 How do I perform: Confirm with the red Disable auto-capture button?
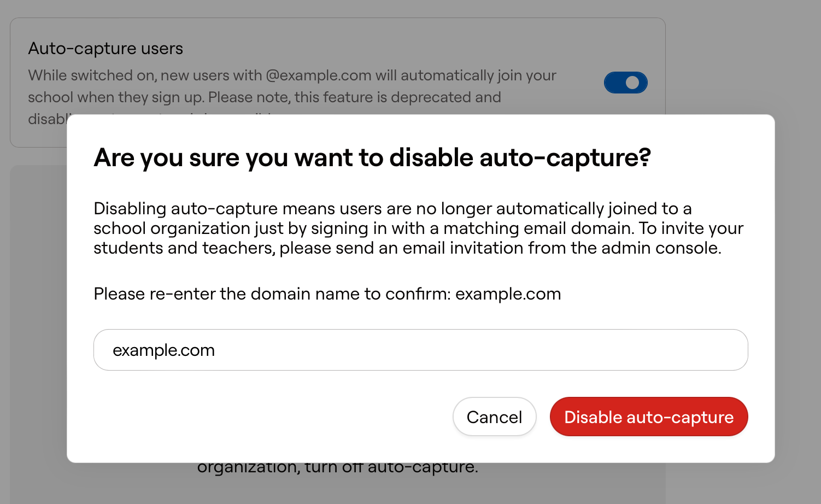649,417
